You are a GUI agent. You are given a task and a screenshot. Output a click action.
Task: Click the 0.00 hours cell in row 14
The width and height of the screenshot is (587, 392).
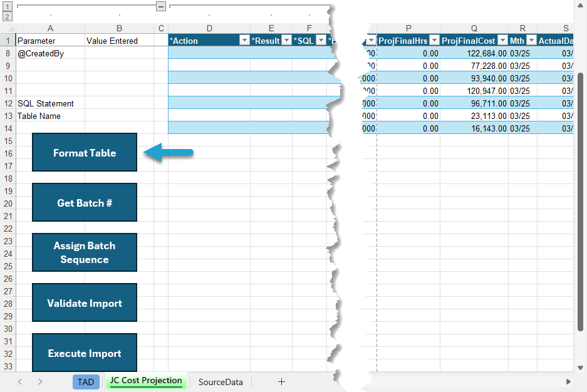(408, 128)
